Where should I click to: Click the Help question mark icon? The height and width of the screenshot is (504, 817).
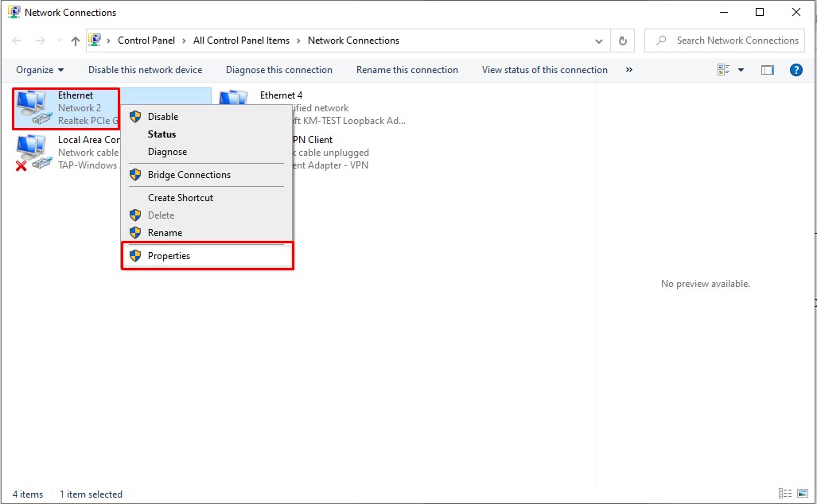pyautogui.click(x=796, y=70)
